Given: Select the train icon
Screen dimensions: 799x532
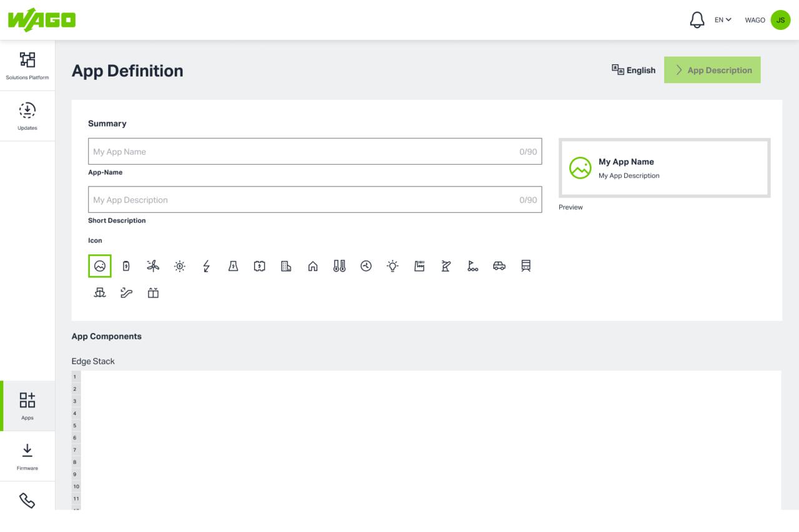Looking at the screenshot, I should tap(526, 266).
